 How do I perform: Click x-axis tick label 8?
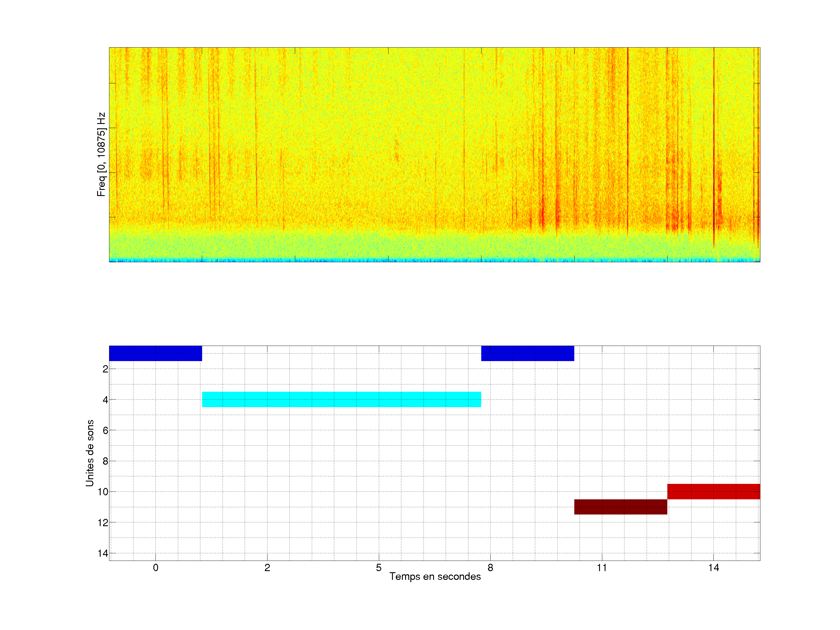click(490, 568)
